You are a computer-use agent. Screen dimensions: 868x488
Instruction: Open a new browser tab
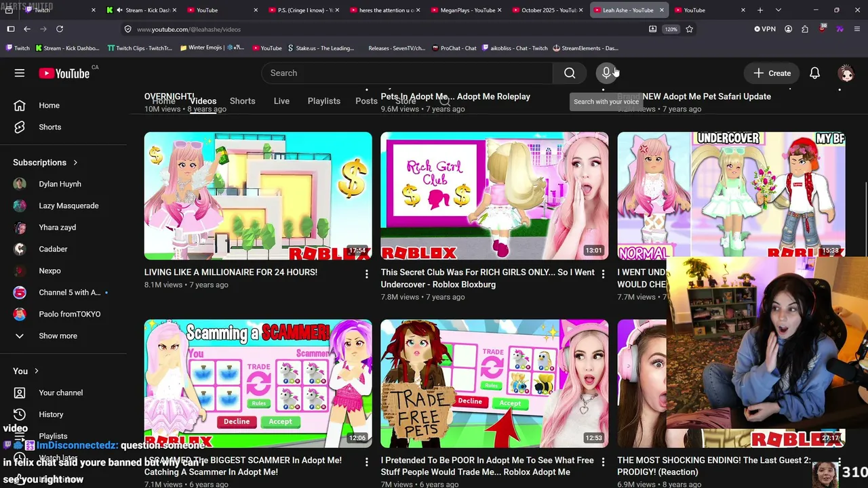[x=760, y=10]
